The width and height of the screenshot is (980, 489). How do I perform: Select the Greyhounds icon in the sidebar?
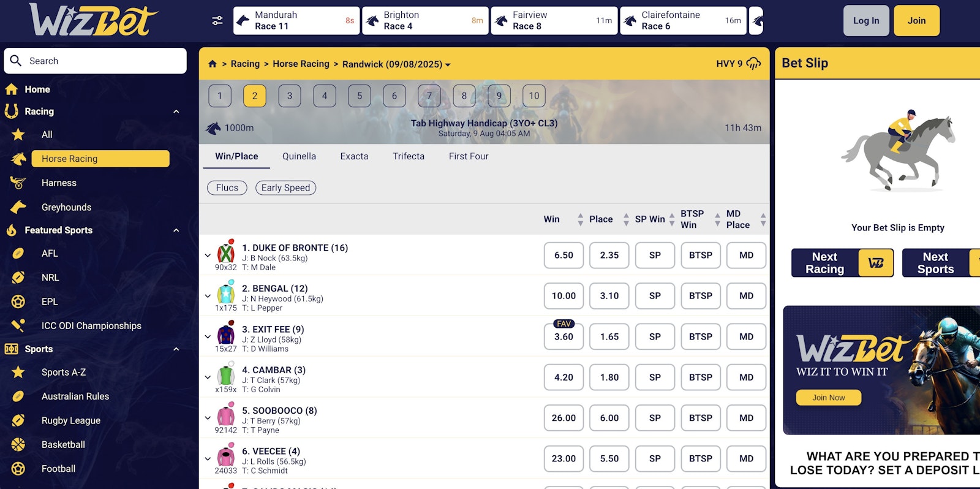click(19, 207)
